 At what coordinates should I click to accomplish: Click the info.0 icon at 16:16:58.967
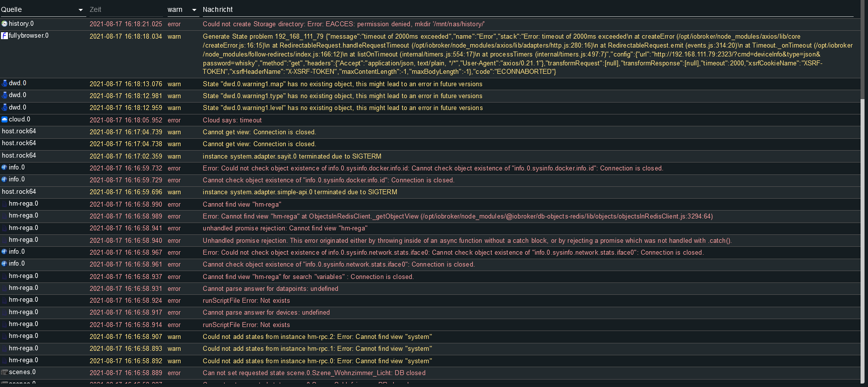point(4,252)
